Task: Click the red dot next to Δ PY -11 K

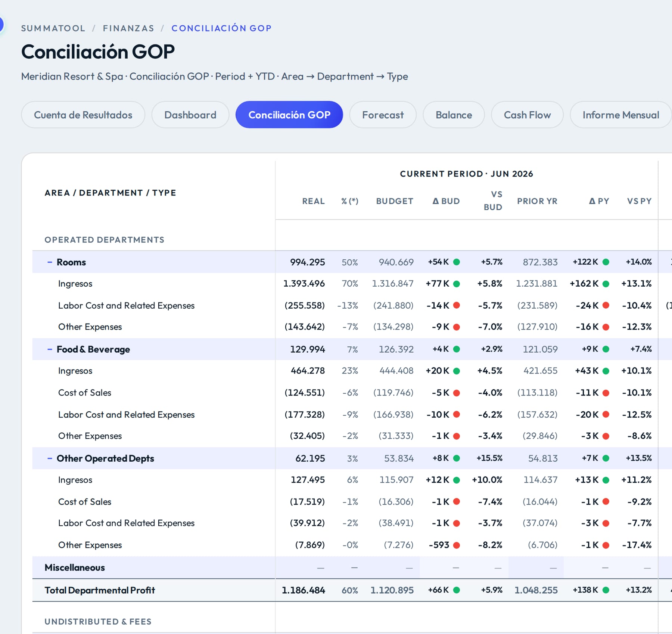Action: point(606,393)
